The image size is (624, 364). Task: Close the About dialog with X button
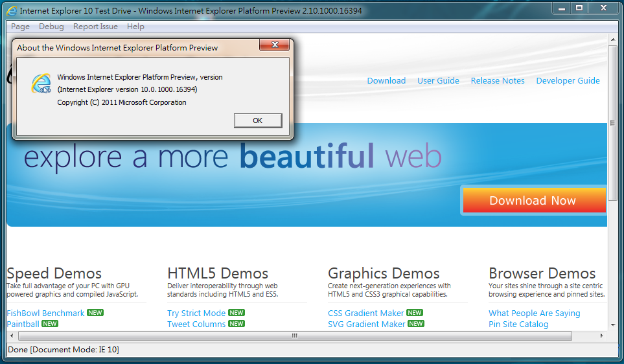[274, 45]
